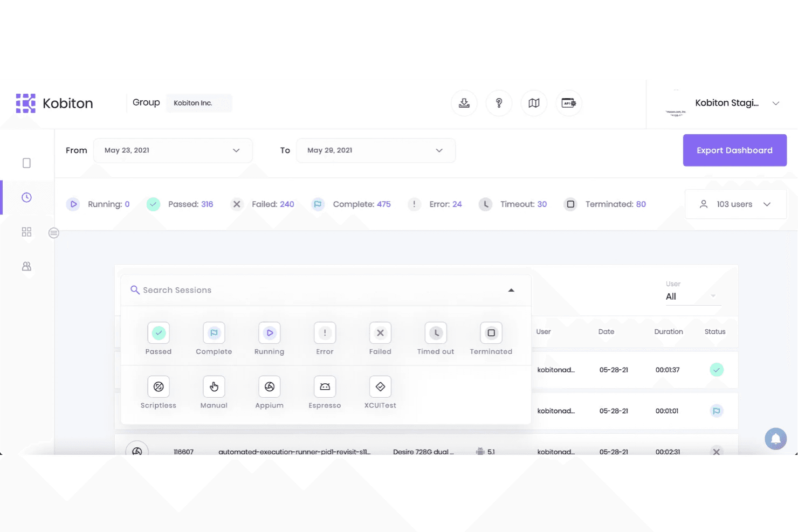This screenshot has width=798, height=532.
Task: Collapse the search filter panel arrow
Action: 511,290
